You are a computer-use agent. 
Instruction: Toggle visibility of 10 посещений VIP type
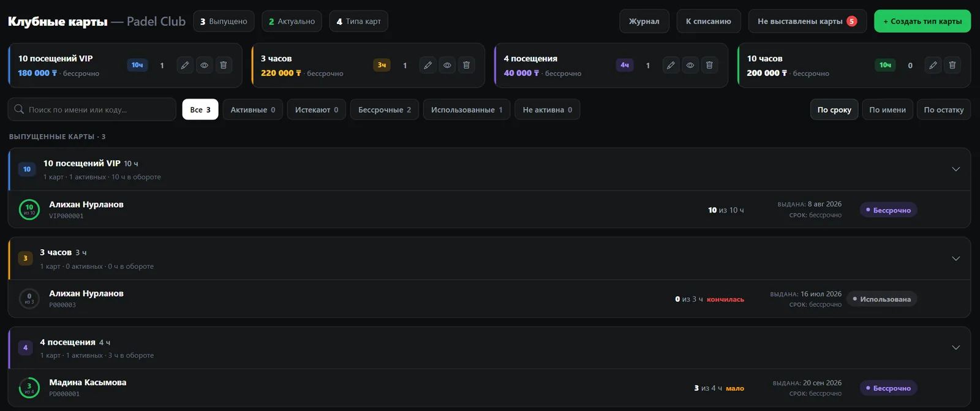pyautogui.click(x=204, y=65)
